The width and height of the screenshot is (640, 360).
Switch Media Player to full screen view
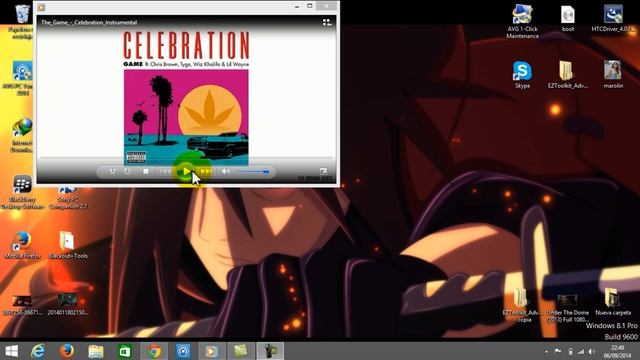pyautogui.click(x=323, y=171)
